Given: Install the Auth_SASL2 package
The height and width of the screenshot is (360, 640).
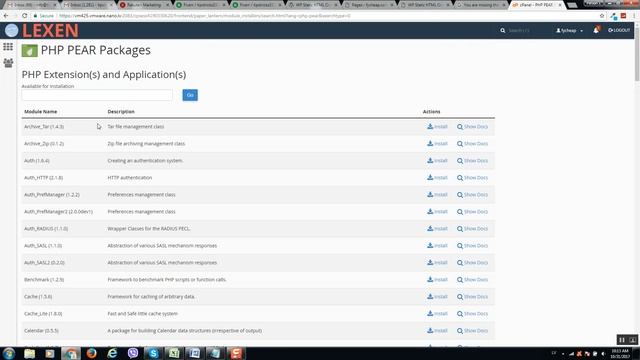Looking at the screenshot, I should (437, 263).
